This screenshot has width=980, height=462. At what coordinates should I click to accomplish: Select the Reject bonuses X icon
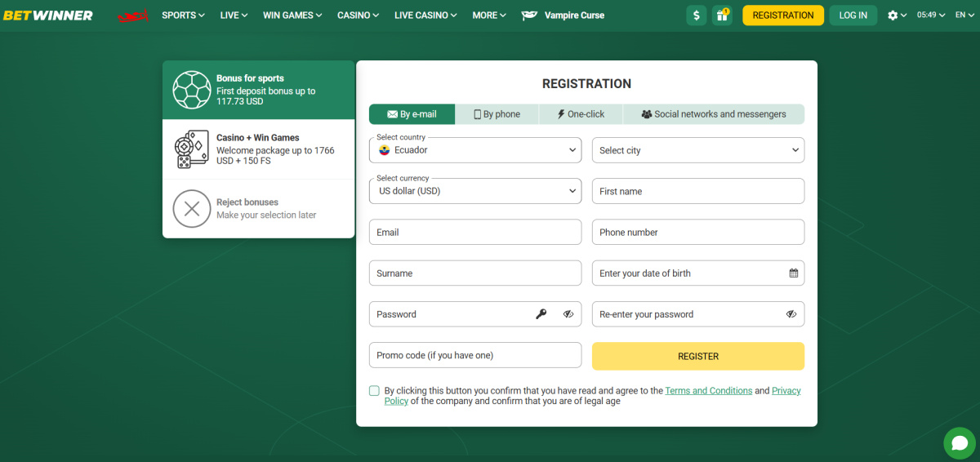click(192, 209)
